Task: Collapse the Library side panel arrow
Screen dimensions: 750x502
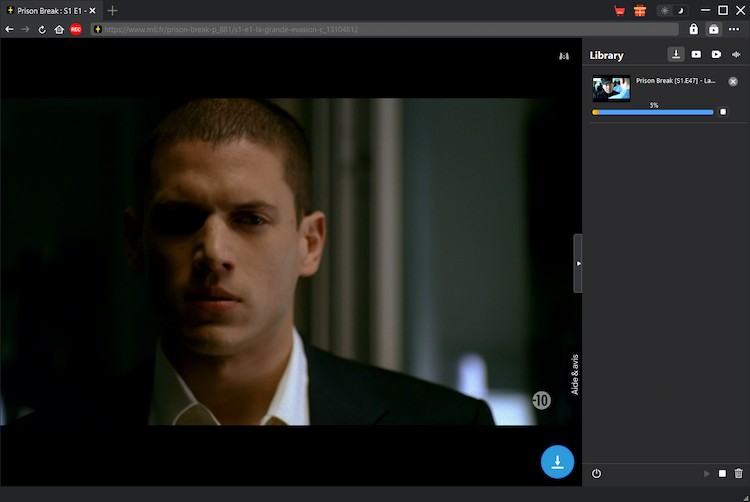Action: pyautogui.click(x=578, y=263)
